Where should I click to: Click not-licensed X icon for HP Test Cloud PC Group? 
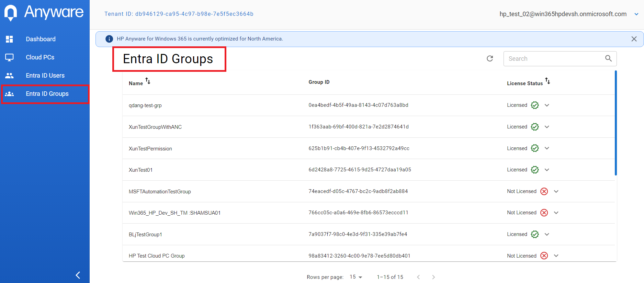(x=544, y=256)
